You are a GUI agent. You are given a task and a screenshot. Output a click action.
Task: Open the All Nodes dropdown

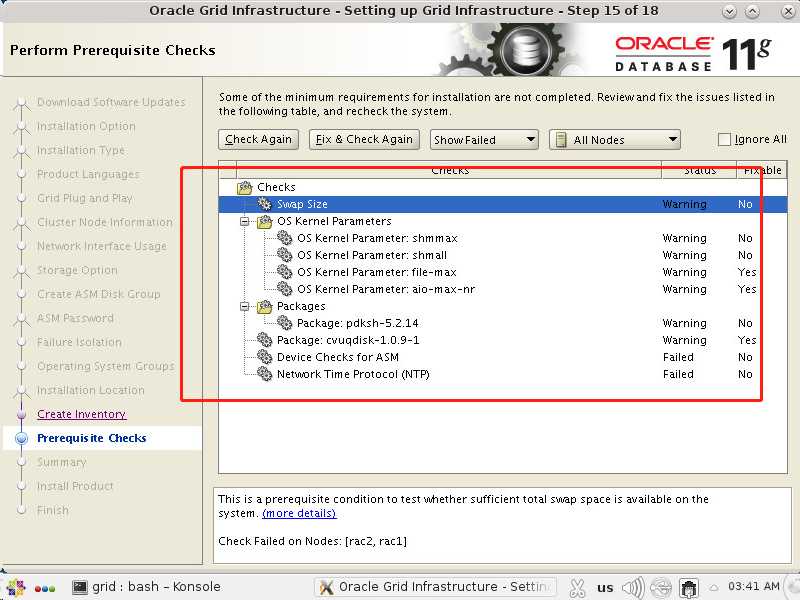pos(615,139)
